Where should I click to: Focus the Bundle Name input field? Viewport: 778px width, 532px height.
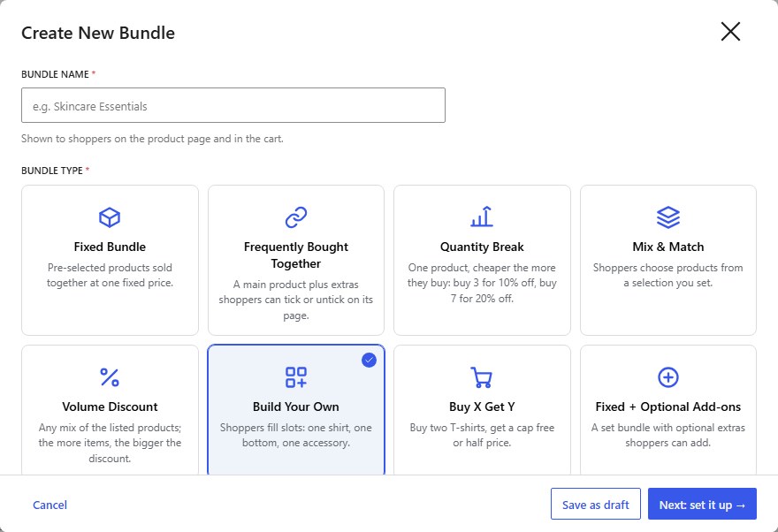tap(233, 105)
